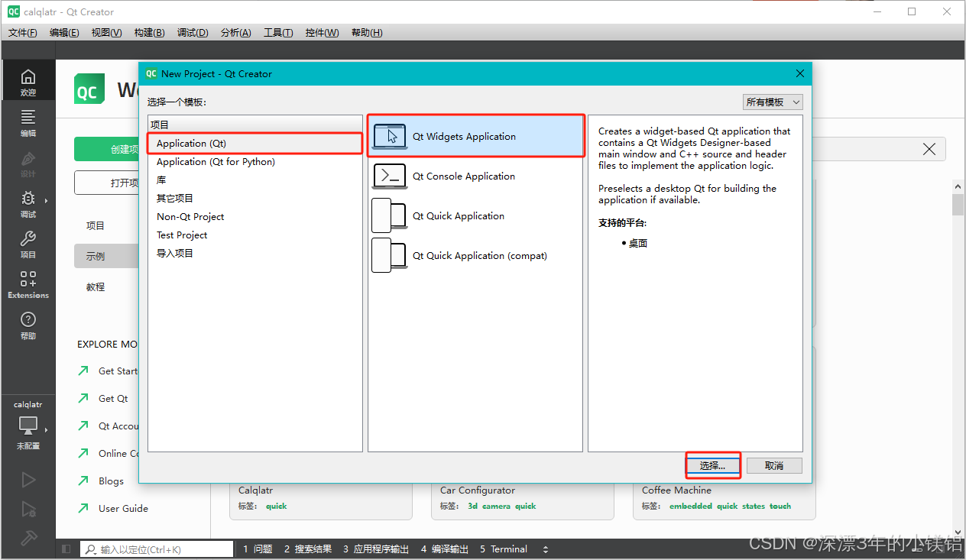Open the 分析(A) menu
This screenshot has width=966, height=560.
(236, 32)
